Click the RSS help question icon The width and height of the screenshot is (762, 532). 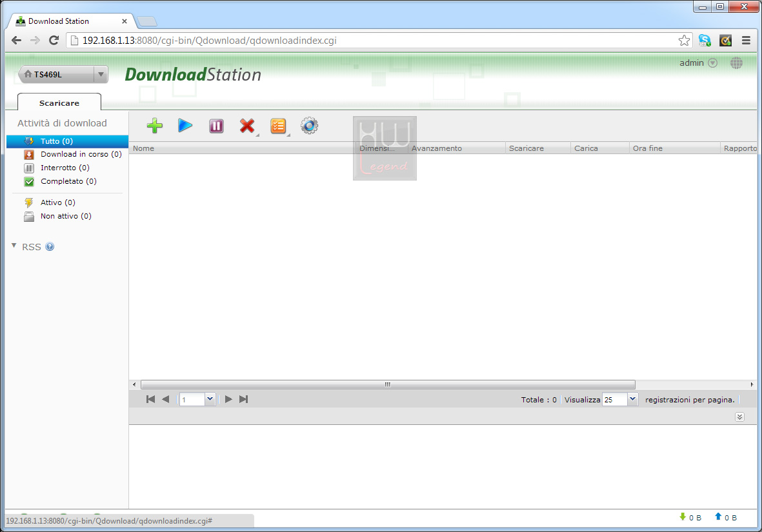click(50, 247)
